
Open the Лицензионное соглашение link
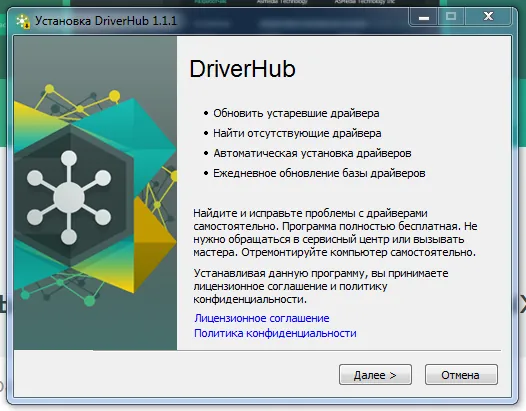pyautogui.click(x=262, y=318)
